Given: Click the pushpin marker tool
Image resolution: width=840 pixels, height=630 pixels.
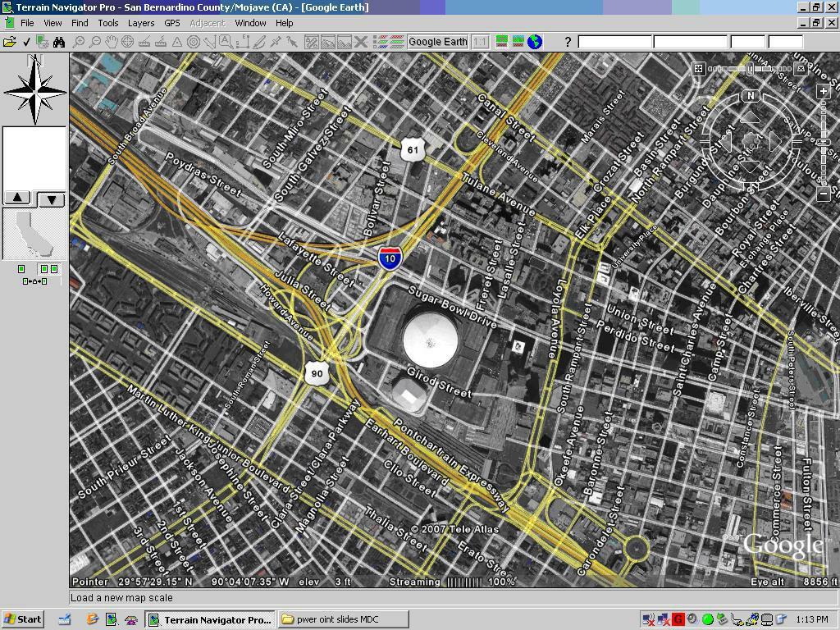Looking at the screenshot, I should [x=276, y=42].
